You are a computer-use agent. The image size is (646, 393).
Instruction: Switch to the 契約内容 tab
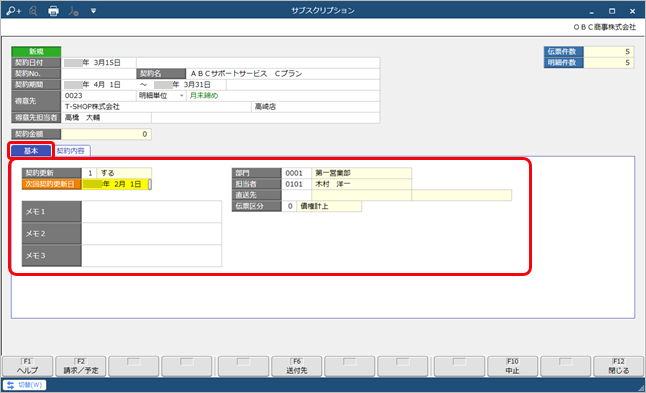pos(70,151)
